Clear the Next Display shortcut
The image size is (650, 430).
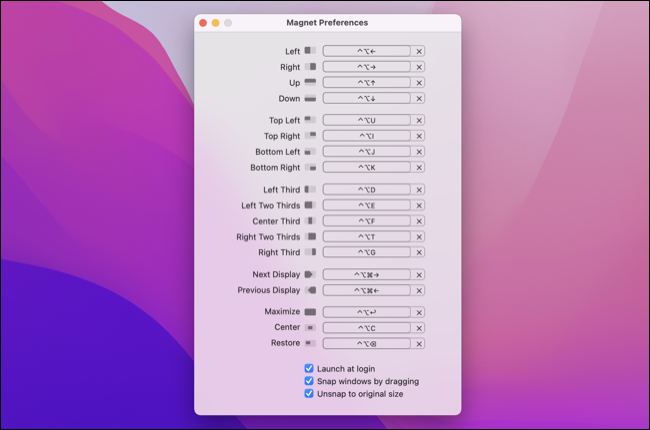click(419, 275)
